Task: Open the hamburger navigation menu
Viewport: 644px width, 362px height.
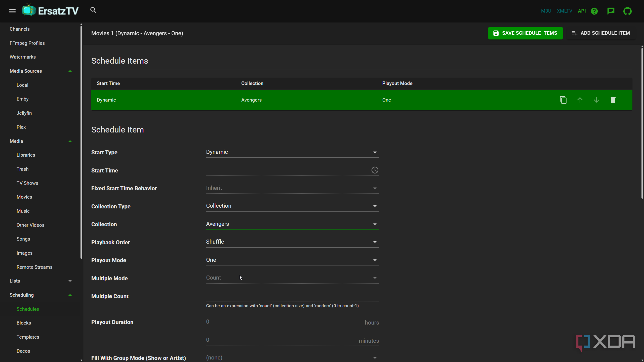Action: pyautogui.click(x=12, y=11)
